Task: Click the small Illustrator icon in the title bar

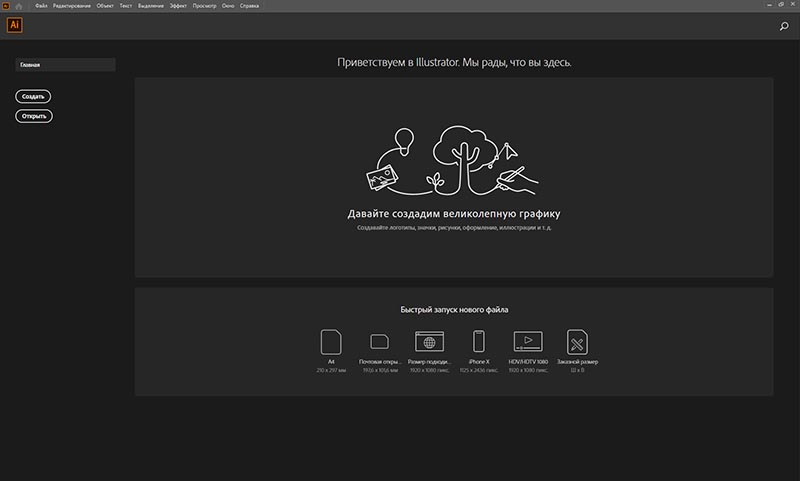Action: (6, 6)
